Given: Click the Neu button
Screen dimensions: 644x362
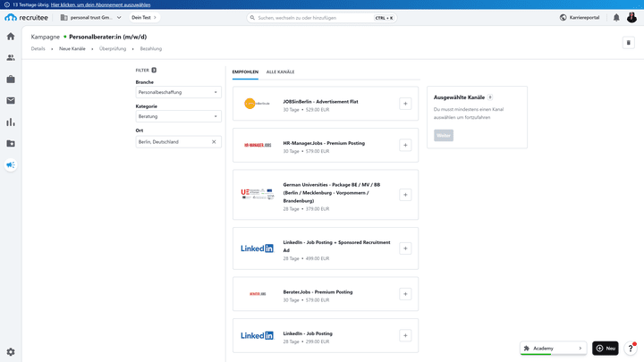Looking at the screenshot, I should tap(605, 348).
